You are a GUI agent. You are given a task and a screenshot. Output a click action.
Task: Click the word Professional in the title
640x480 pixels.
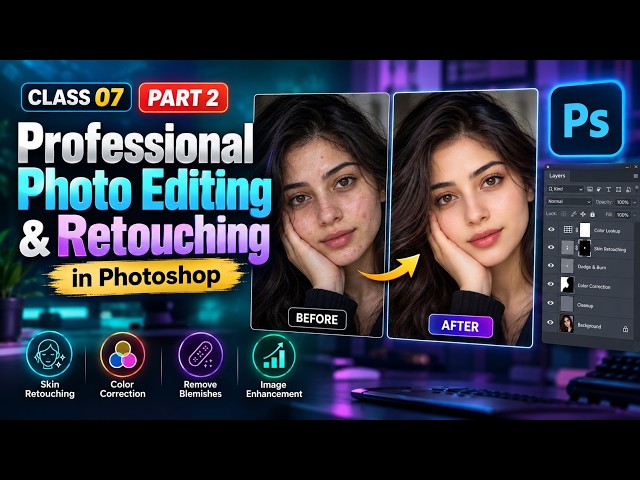point(136,143)
